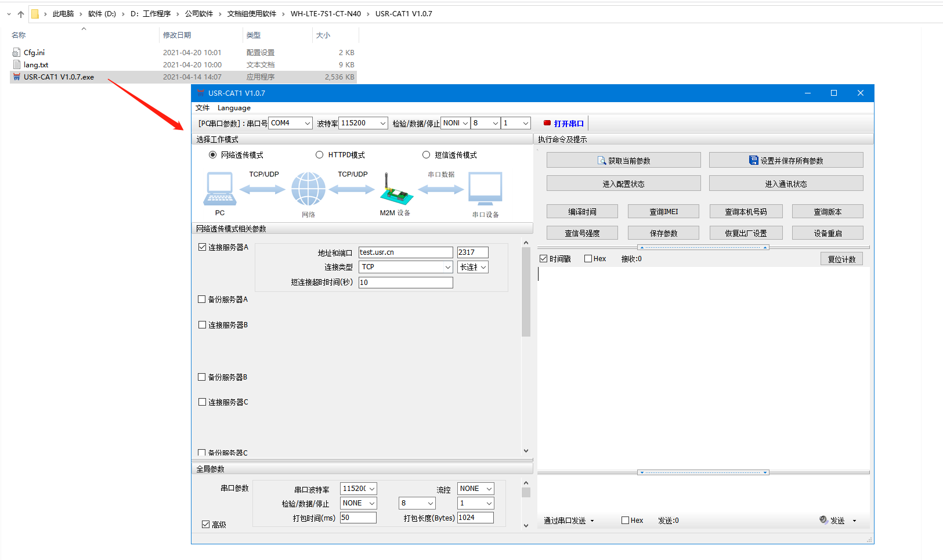Viewport: 943px width, 560px height.
Task: Click 进入通讯状态 button
Action: (786, 183)
